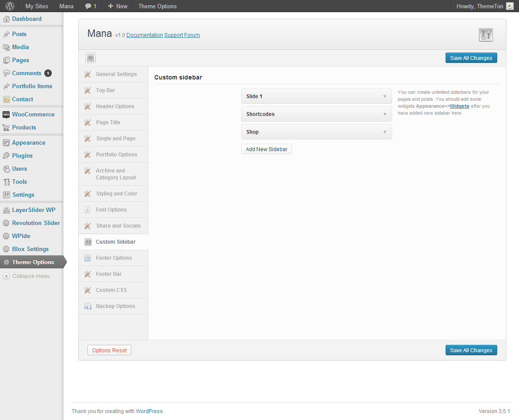Open the comments bubble in admin bar

click(90, 6)
